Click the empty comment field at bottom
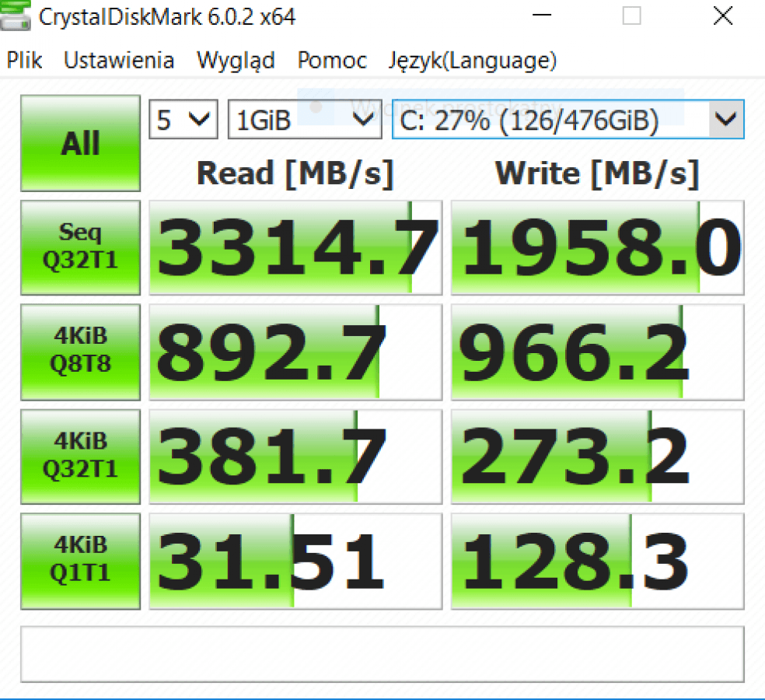This screenshot has width=765, height=700. point(382,654)
